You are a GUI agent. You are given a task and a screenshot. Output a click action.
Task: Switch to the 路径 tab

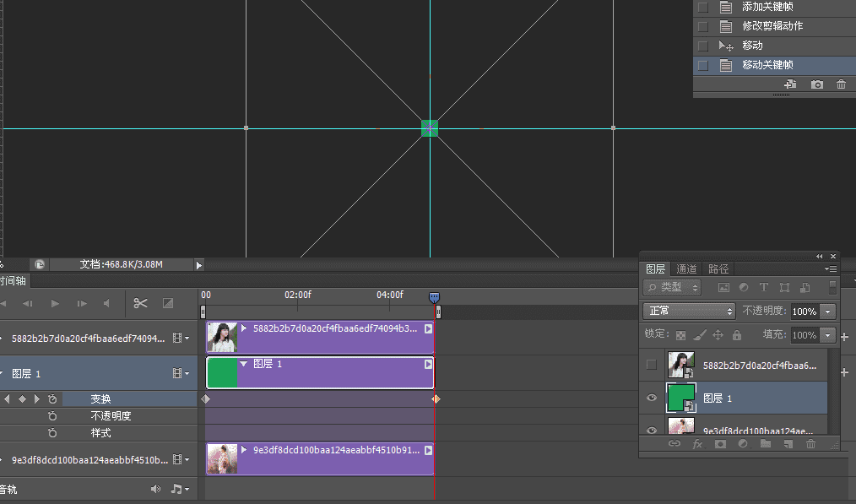718,269
